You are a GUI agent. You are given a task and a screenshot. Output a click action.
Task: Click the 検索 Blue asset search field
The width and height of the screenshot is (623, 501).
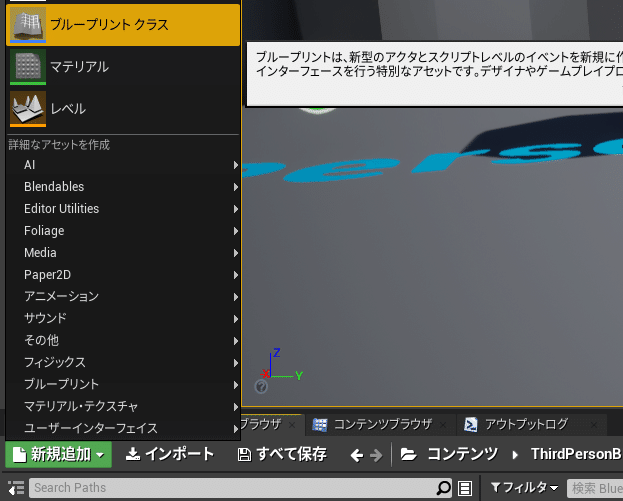595,488
